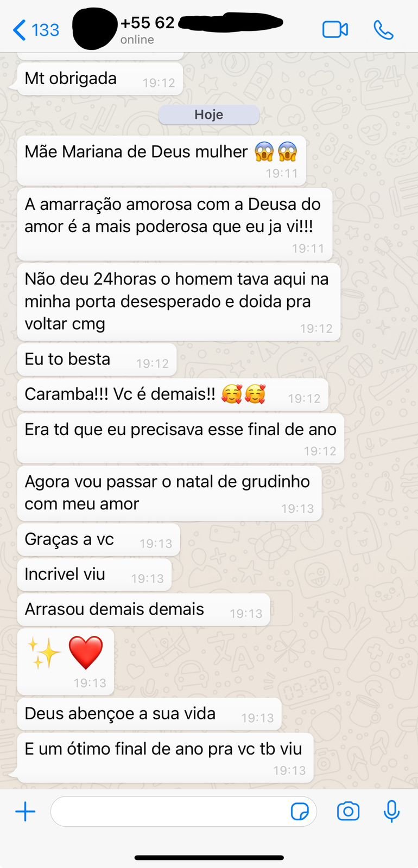Tap the 133 unread chats counter
This screenshot has height=868, width=418.
[46, 30]
